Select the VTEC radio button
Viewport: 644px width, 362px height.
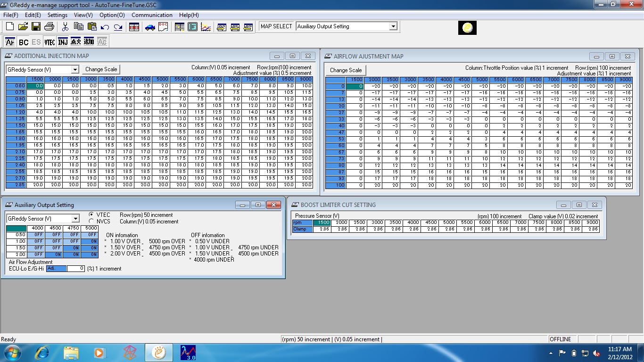[x=91, y=215]
